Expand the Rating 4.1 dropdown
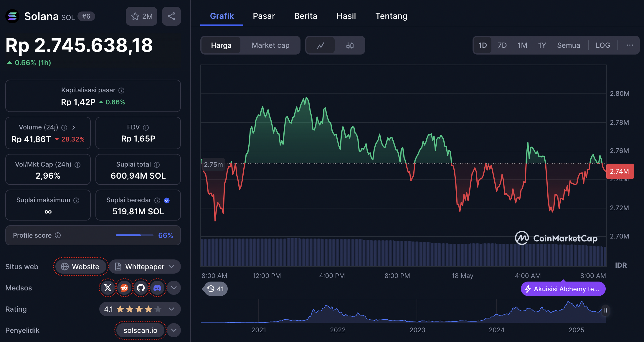 click(171, 309)
